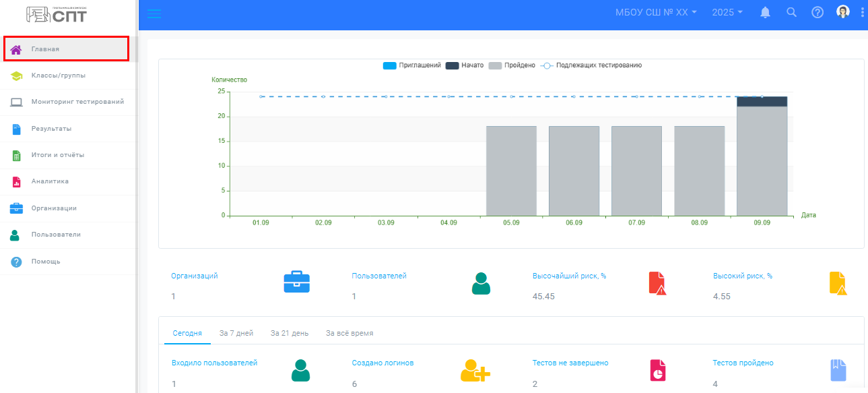Viewport: 868px width, 393px height.
Task: Switch to the За 7 дней tab
Action: click(236, 333)
